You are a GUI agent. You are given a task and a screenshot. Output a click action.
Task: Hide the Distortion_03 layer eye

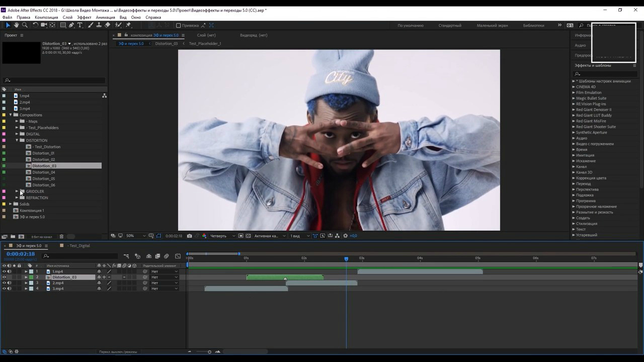coord(4,277)
